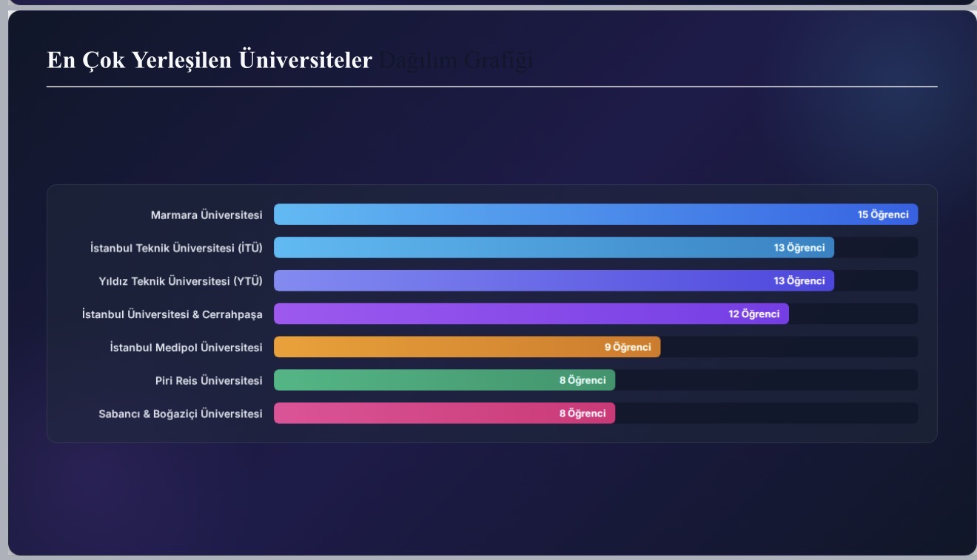This screenshot has height=560, width=977.
Task: Select the purple İstanbul Üniversitesi & Cerrahpaşa bar
Action: 531,314
